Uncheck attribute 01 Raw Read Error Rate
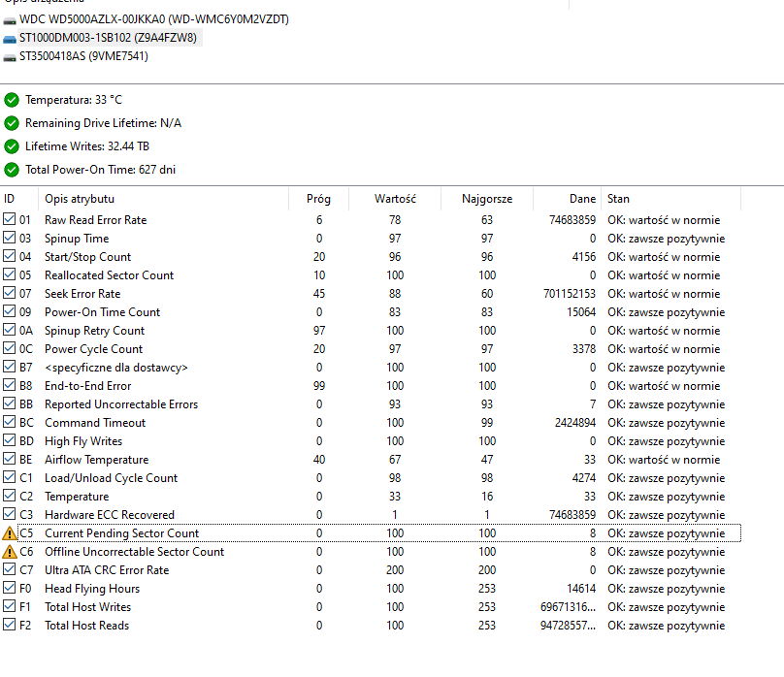The image size is (784, 677). [8, 220]
